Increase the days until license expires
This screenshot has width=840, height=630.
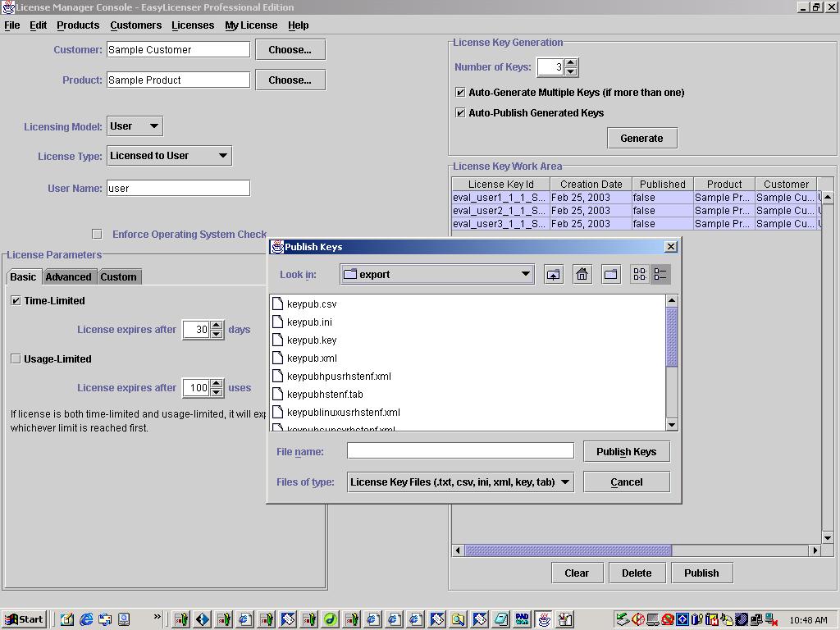217,325
